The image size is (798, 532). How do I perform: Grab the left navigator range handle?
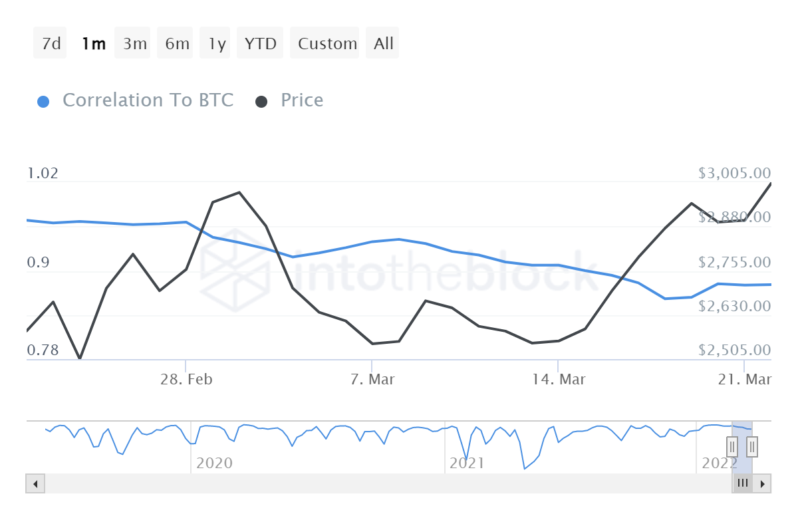pyautogui.click(x=732, y=446)
